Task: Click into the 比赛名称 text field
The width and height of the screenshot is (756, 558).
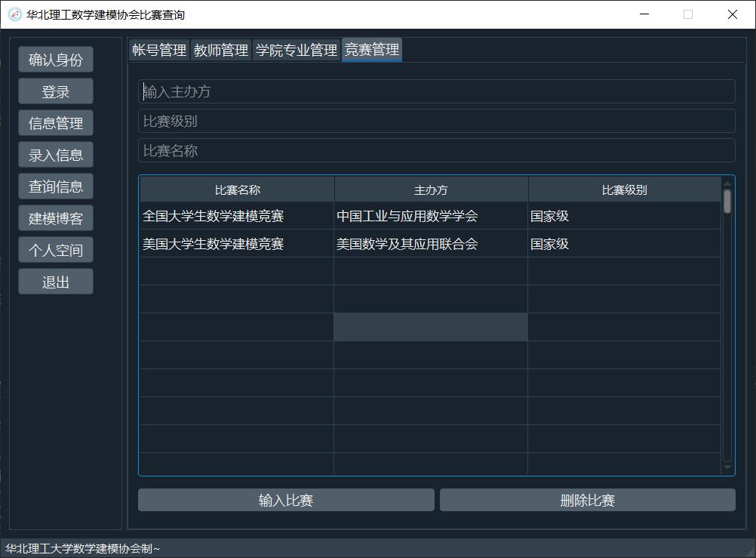Action: pos(436,150)
